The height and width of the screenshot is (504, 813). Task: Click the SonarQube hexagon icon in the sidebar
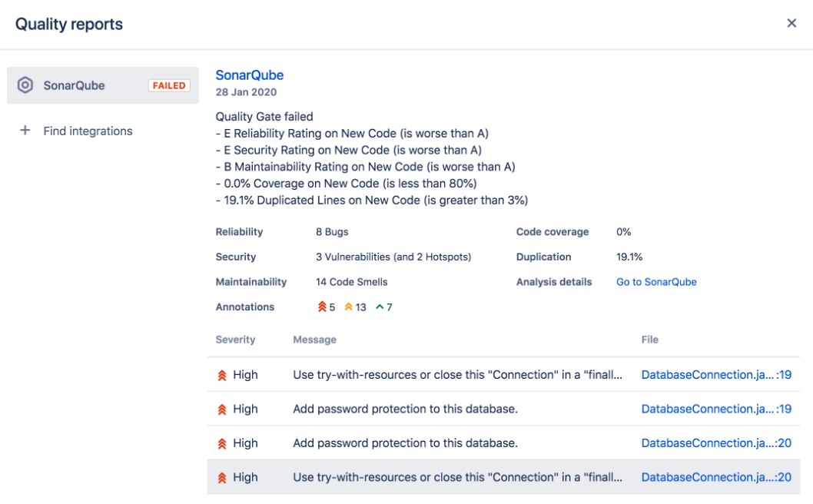(x=25, y=85)
